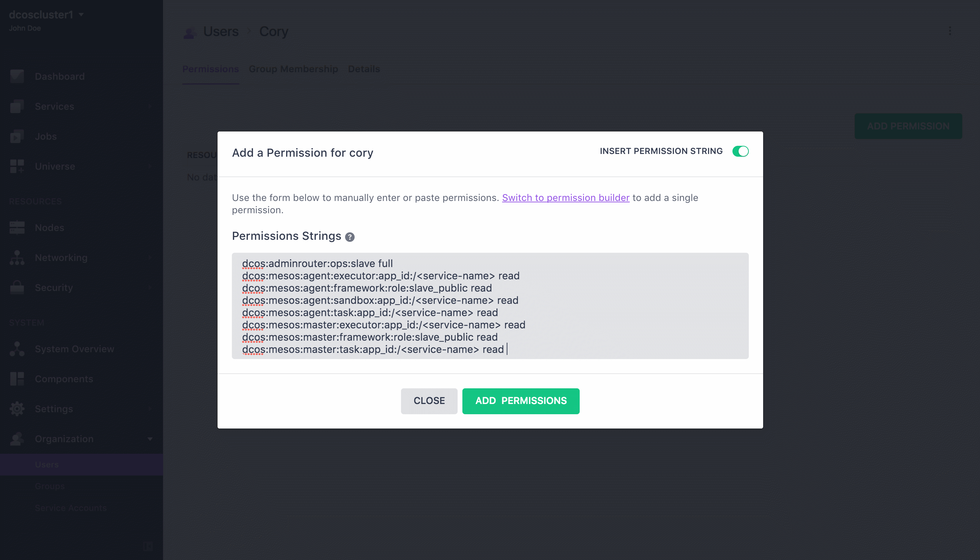This screenshot has width=980, height=560.
Task: Click the CLOSE button
Action: pos(429,401)
